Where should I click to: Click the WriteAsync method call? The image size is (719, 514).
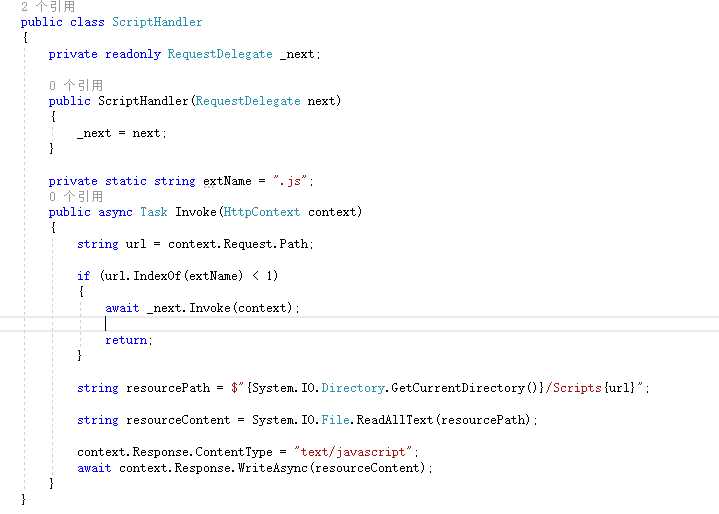click(x=272, y=468)
